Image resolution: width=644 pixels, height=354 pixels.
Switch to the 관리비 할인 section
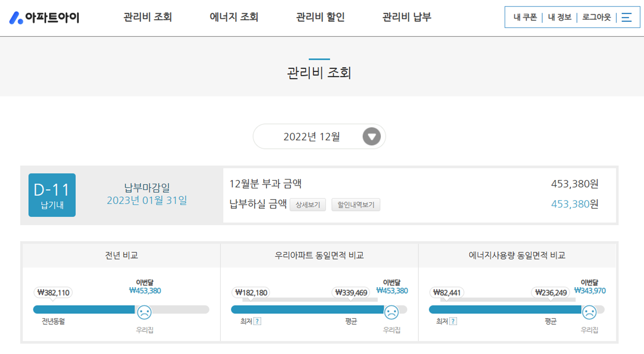tap(321, 17)
